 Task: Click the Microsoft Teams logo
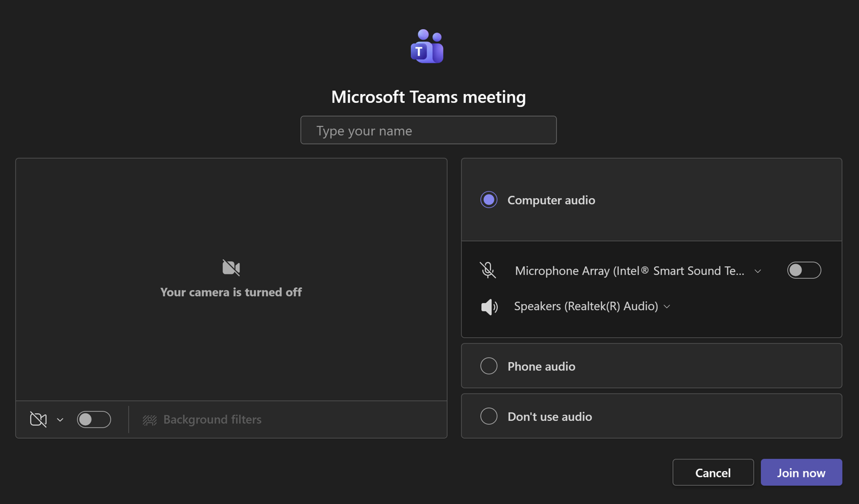[427, 46]
